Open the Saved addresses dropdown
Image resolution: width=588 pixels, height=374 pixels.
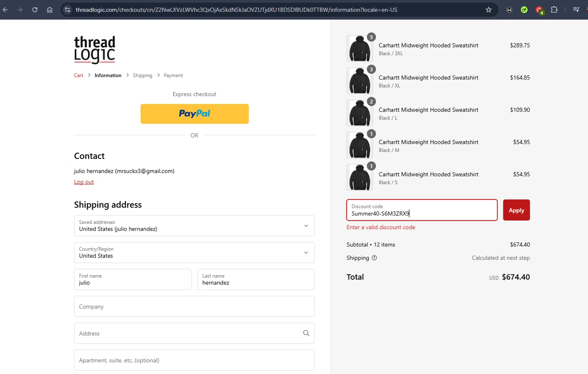click(x=194, y=226)
